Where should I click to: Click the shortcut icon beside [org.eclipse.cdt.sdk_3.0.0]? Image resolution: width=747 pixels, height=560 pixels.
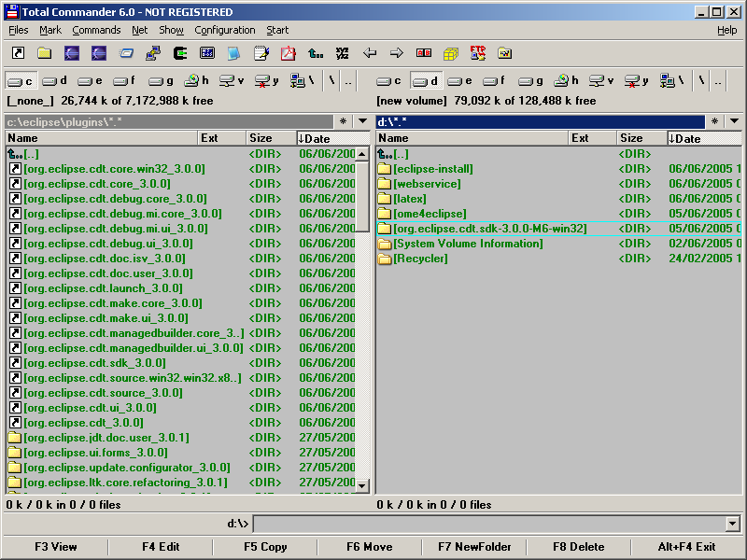tap(15, 363)
